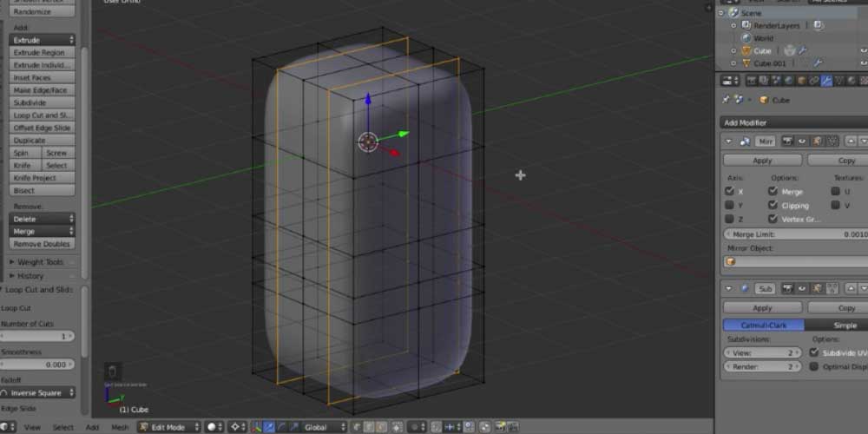
Task: Click the Mirror modifier render visibility camera icon
Action: pyautogui.click(x=789, y=141)
